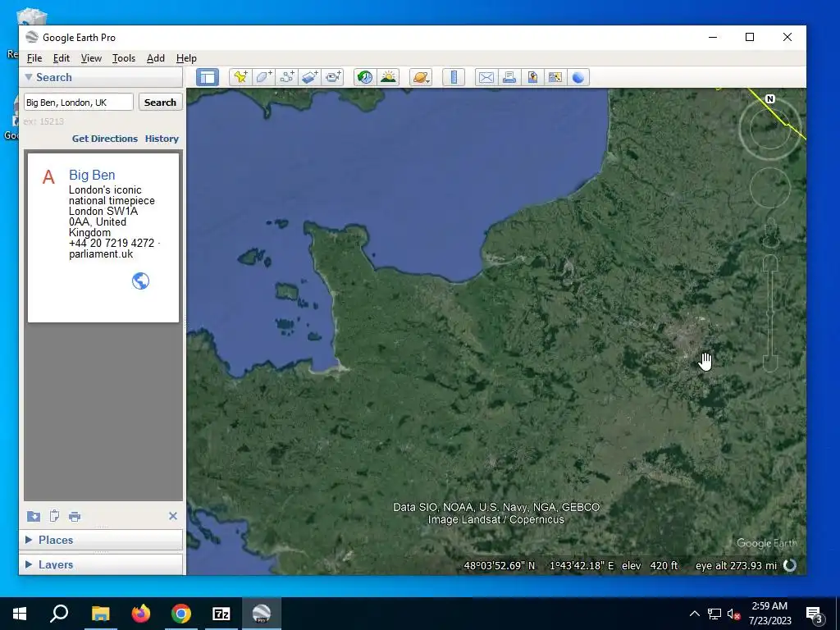The width and height of the screenshot is (840, 630).
Task: Open the Help menu
Action: (186, 58)
